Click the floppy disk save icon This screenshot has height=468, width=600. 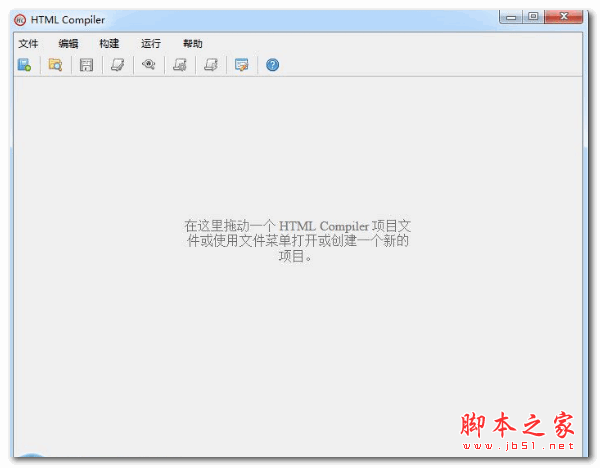click(86, 65)
